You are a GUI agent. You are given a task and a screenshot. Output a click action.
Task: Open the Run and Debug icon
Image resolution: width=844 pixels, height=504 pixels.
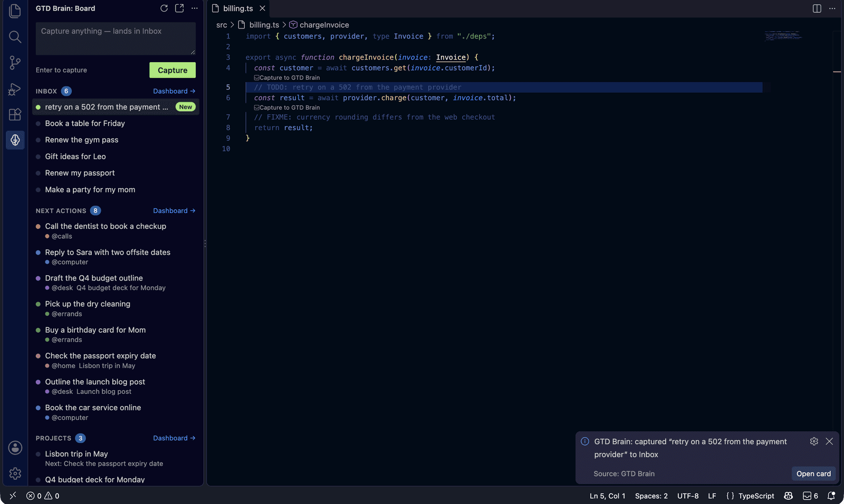pos(15,89)
